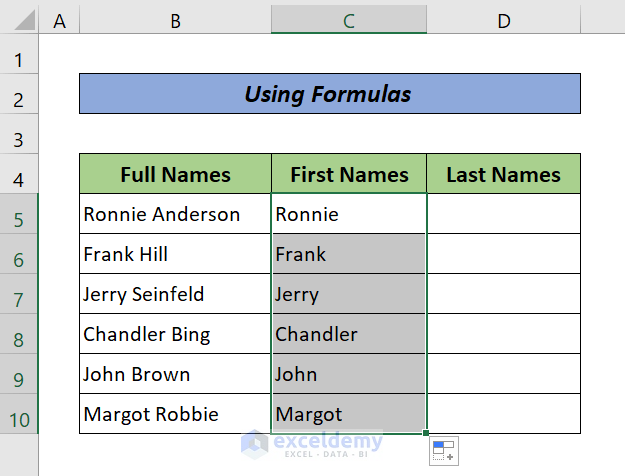This screenshot has height=476, width=625.
Task: Select column C header
Action: pos(349,20)
